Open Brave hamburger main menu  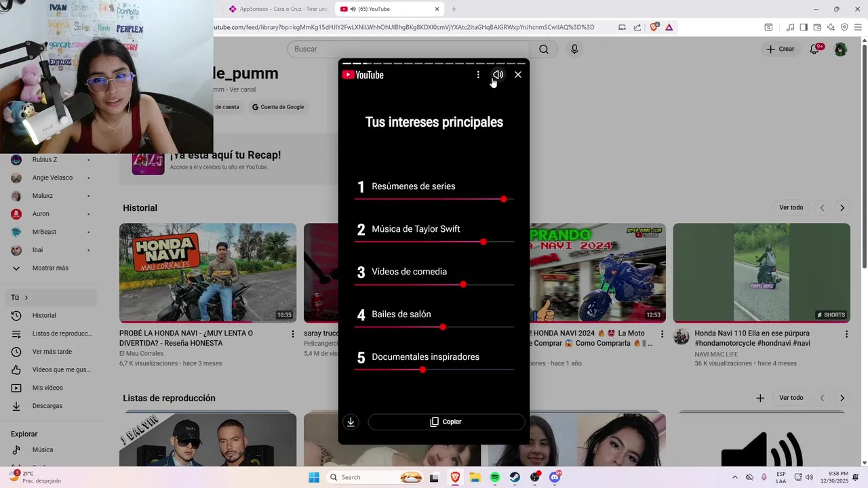(x=858, y=27)
